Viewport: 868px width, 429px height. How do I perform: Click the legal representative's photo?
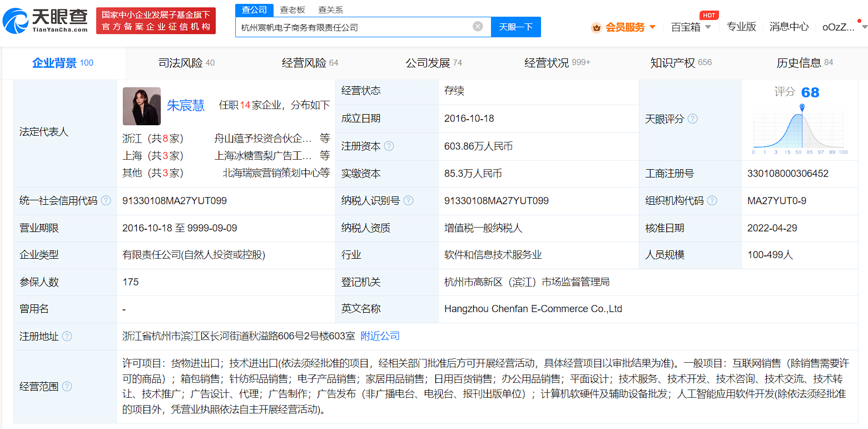[x=141, y=106]
